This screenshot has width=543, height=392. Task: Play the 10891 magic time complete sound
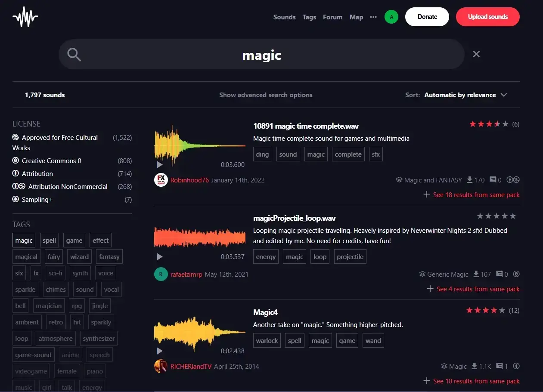point(160,164)
